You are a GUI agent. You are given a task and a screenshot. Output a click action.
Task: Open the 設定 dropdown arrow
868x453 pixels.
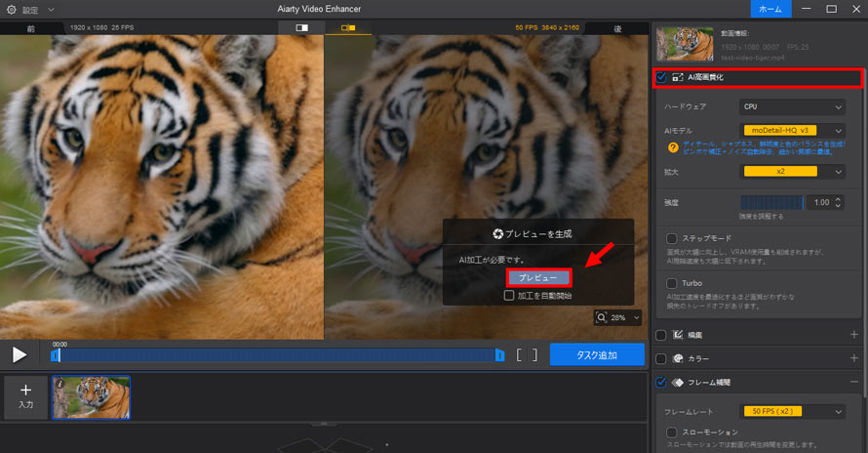tap(51, 10)
